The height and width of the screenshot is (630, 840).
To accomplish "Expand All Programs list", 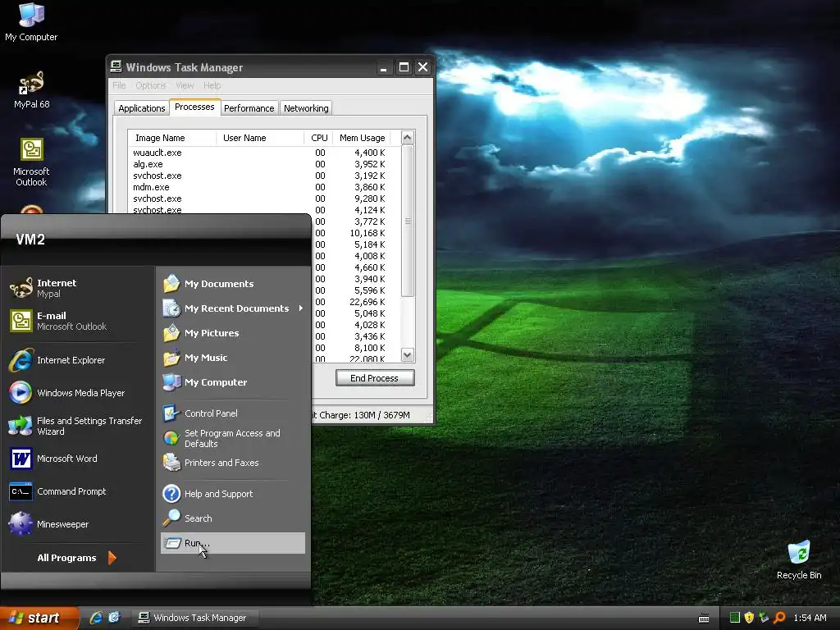I will tap(76, 558).
